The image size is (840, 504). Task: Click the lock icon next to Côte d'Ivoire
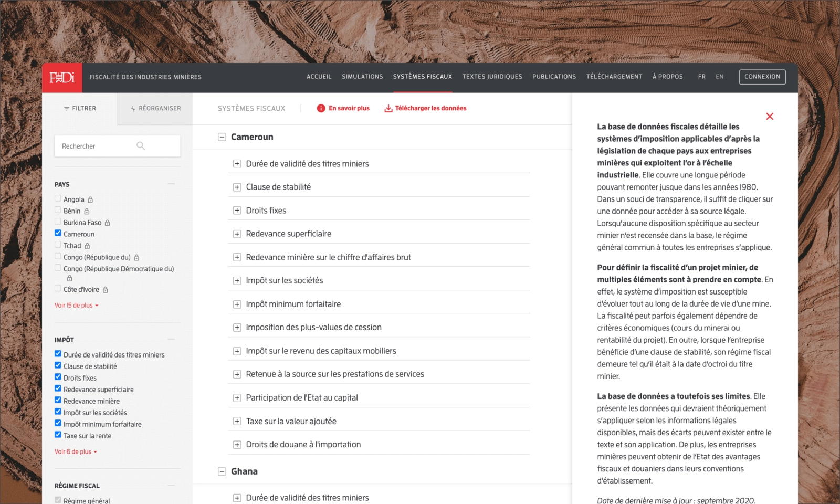coord(106,290)
